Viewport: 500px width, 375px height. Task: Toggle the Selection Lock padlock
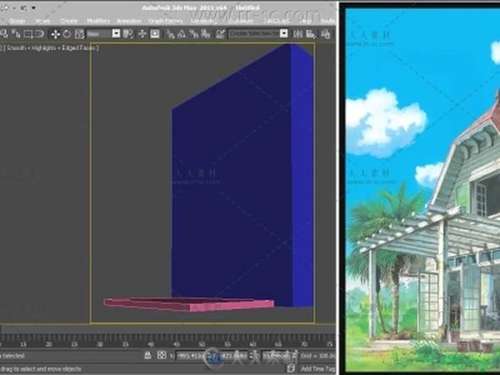coord(148,356)
